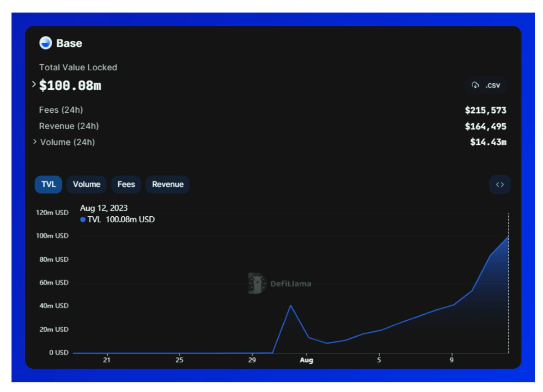The image size is (543, 392).
Task: Expand the Total Value Locked breakdown chevron
Action: pos(34,84)
